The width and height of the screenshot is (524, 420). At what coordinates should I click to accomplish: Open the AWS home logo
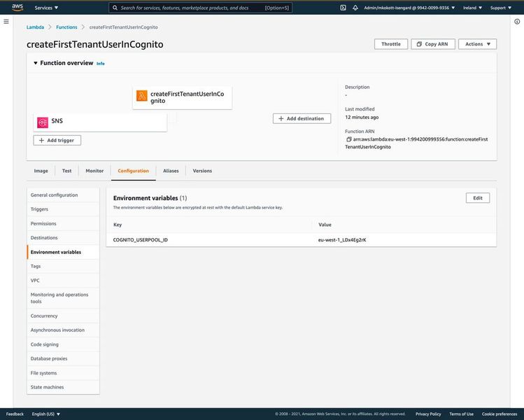point(17,8)
